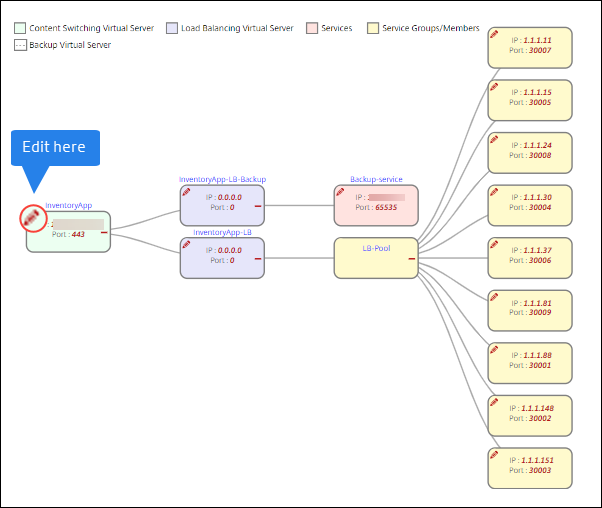Select port value 65535 on Backup-service
This screenshot has height=508, width=602.
[386, 207]
